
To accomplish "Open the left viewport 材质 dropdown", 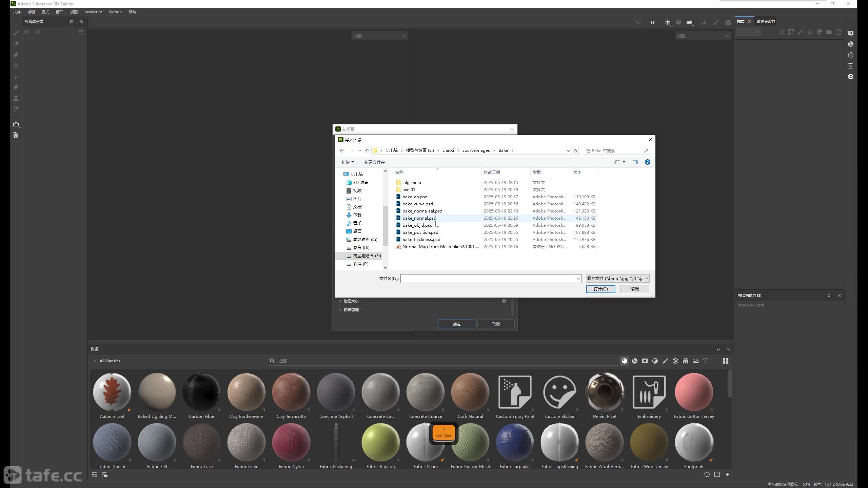I will click(x=379, y=36).
